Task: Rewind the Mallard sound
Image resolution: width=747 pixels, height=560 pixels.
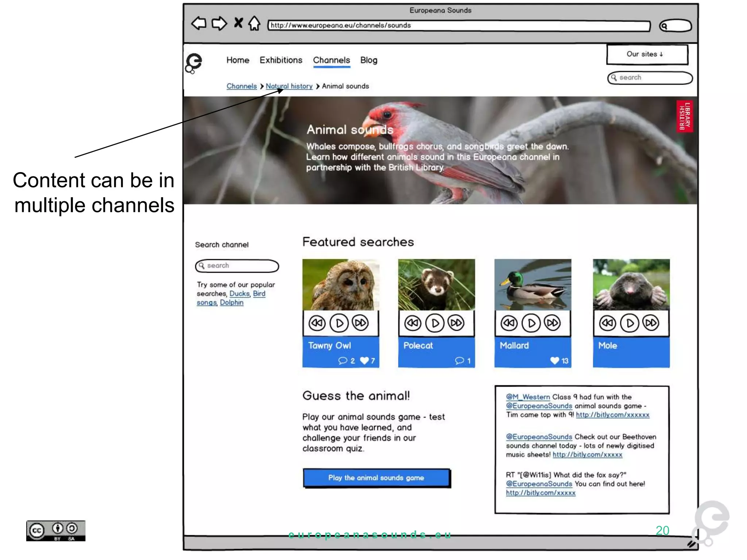Action: coord(509,323)
